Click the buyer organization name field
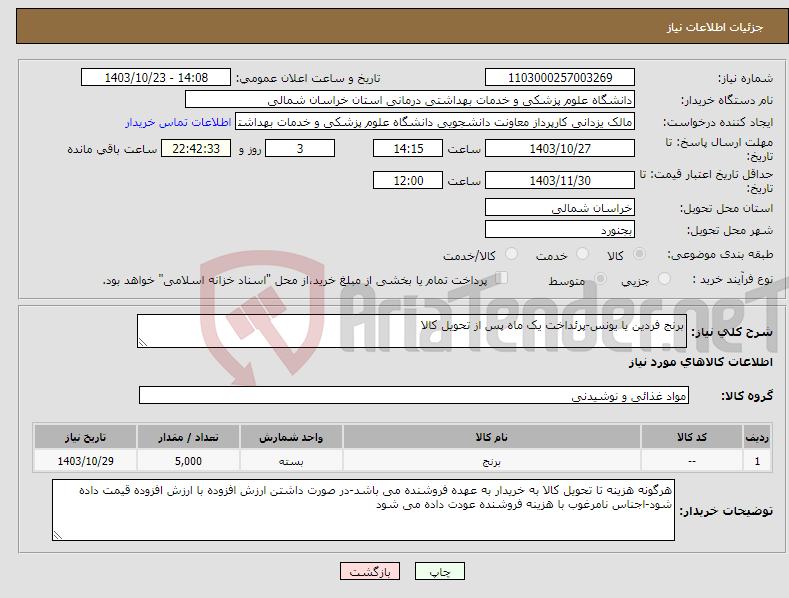789x598 pixels. 410,100
